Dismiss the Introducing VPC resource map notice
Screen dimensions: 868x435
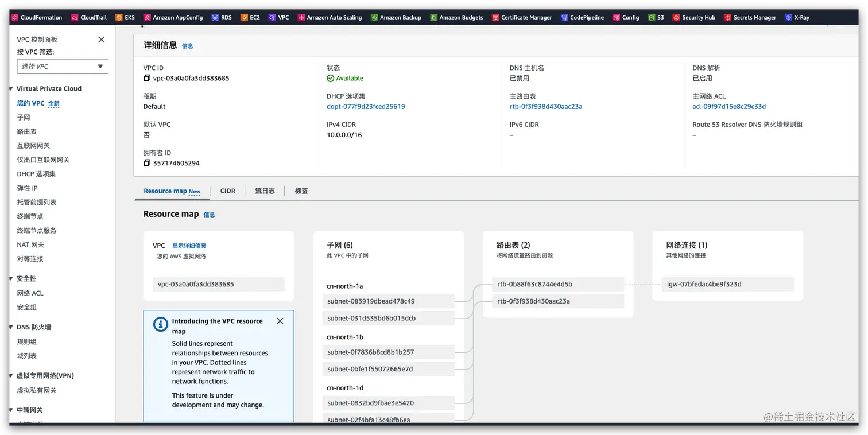pos(280,321)
